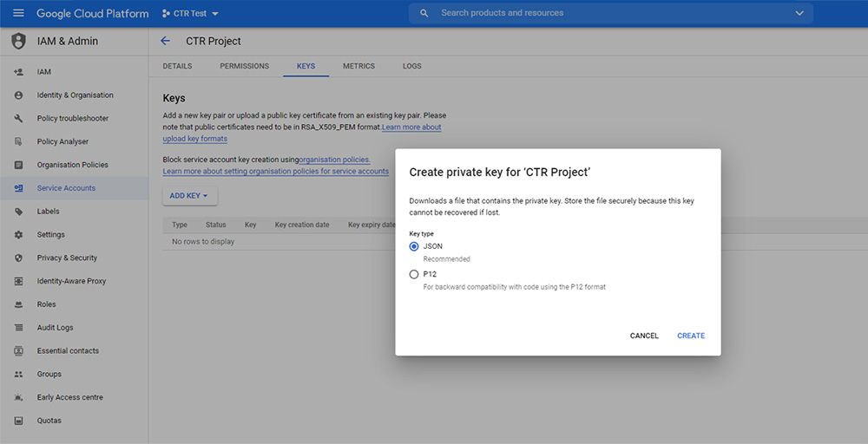Screen dimensions: 868x444
Task: Click the back arrow beside CTR Project
Action: tap(165, 41)
